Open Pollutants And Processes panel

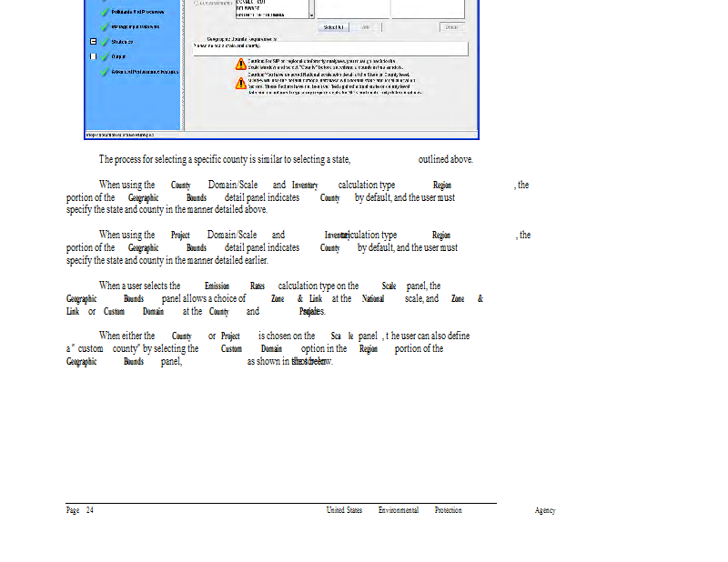tap(136, 12)
